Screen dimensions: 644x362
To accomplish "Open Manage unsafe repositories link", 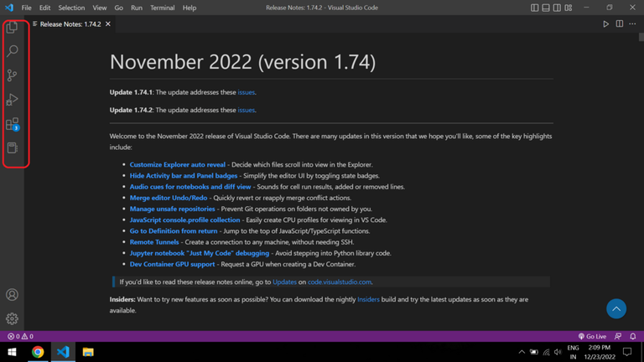I will [x=173, y=209].
